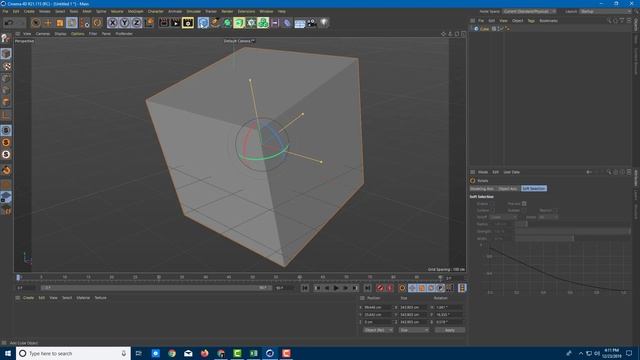Open the MoGraph menu
The width and height of the screenshot is (640, 360).
[136, 11]
